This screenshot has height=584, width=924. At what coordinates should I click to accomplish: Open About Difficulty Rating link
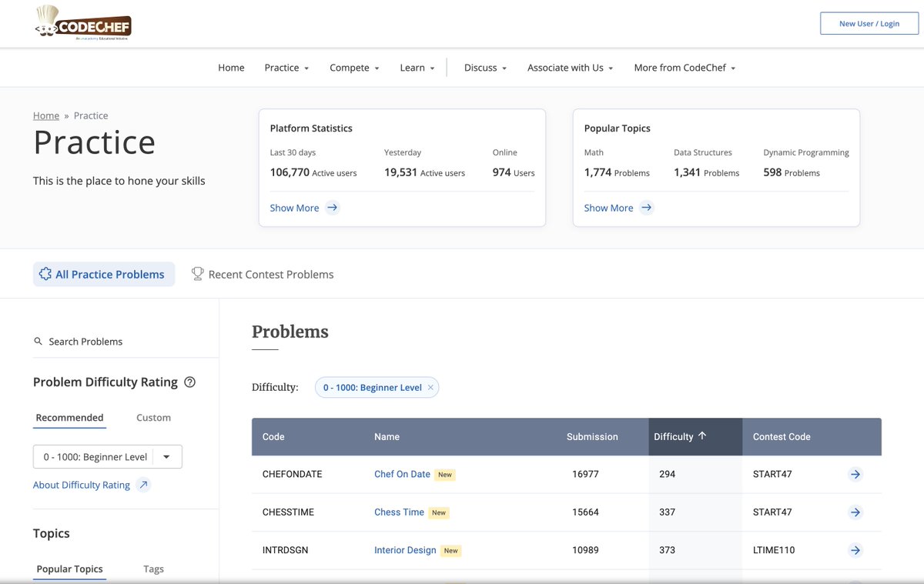click(82, 485)
